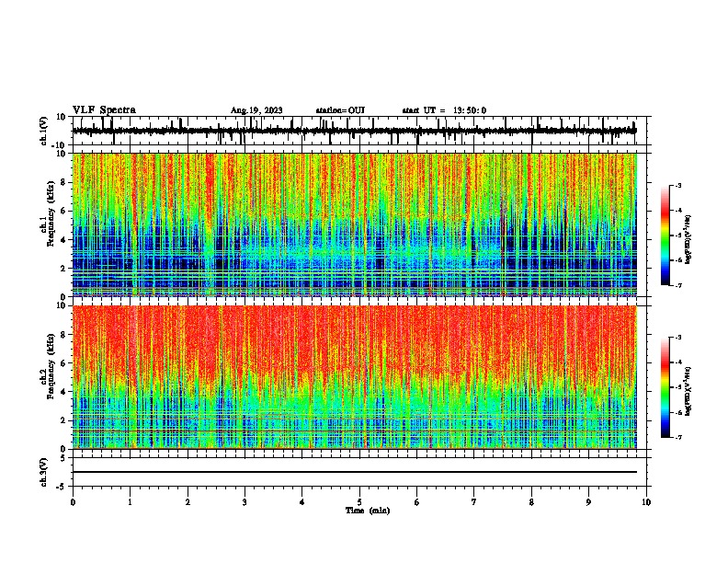Click time axis tick label "9"

[588, 502]
